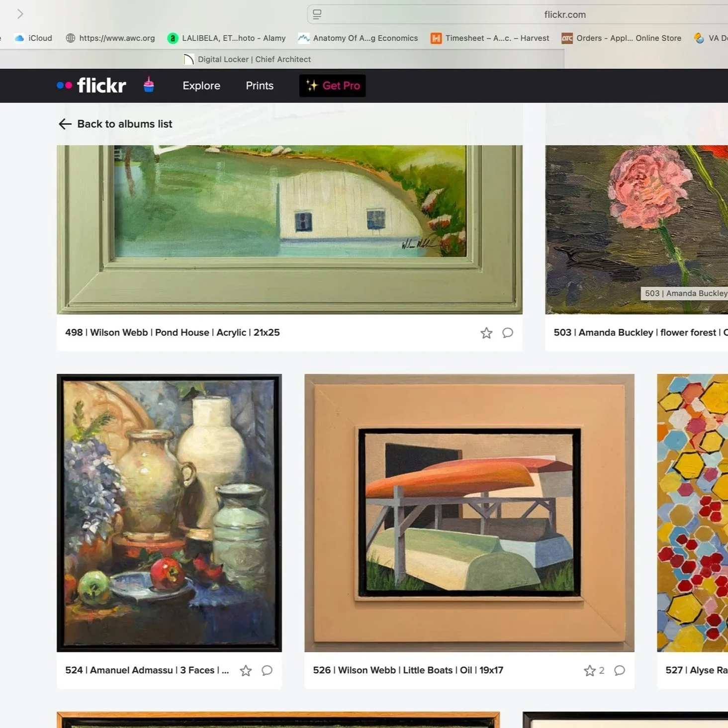Follow the Back to albums list link

124,124
